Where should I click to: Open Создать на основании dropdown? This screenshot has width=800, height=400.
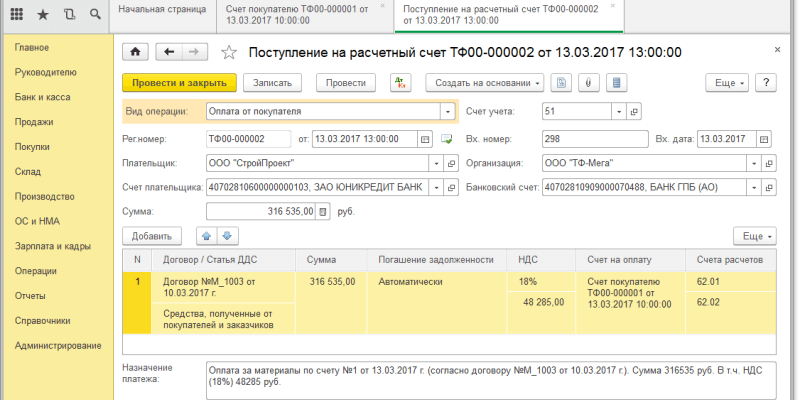tap(485, 83)
